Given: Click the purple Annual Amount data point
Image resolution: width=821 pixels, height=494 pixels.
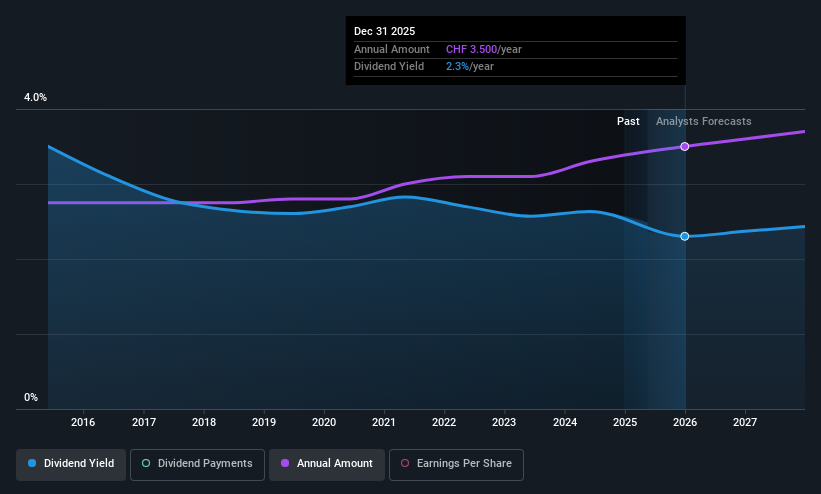Looking at the screenshot, I should click(x=684, y=147).
